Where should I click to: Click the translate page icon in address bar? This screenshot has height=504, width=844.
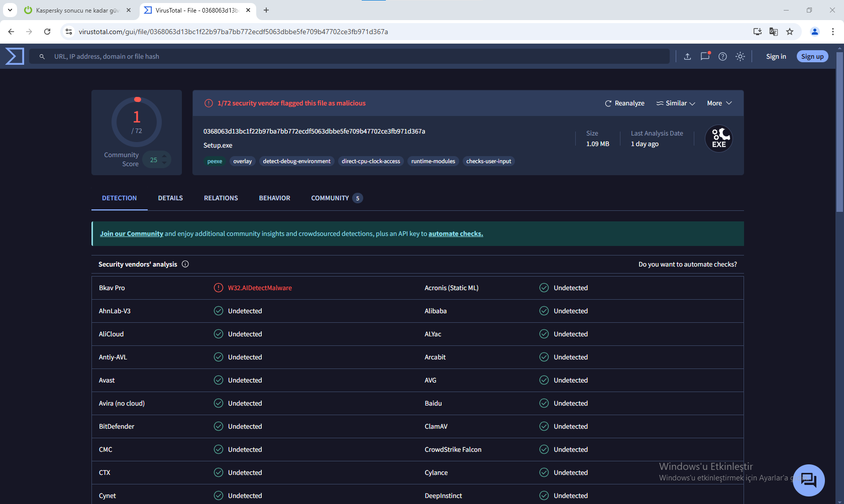coord(774,31)
